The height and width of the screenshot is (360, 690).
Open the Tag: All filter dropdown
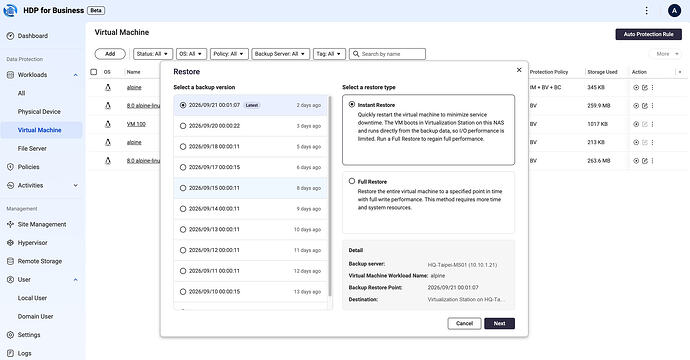pyautogui.click(x=329, y=54)
